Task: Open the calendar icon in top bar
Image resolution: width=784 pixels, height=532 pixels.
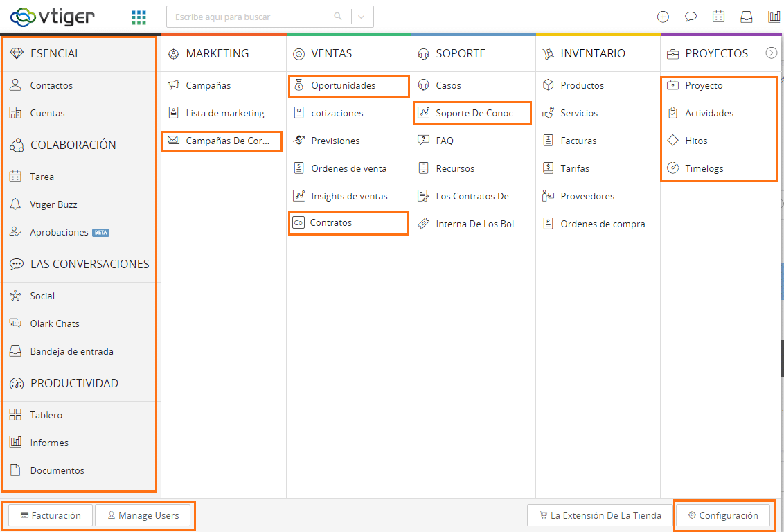Action: [x=718, y=17]
